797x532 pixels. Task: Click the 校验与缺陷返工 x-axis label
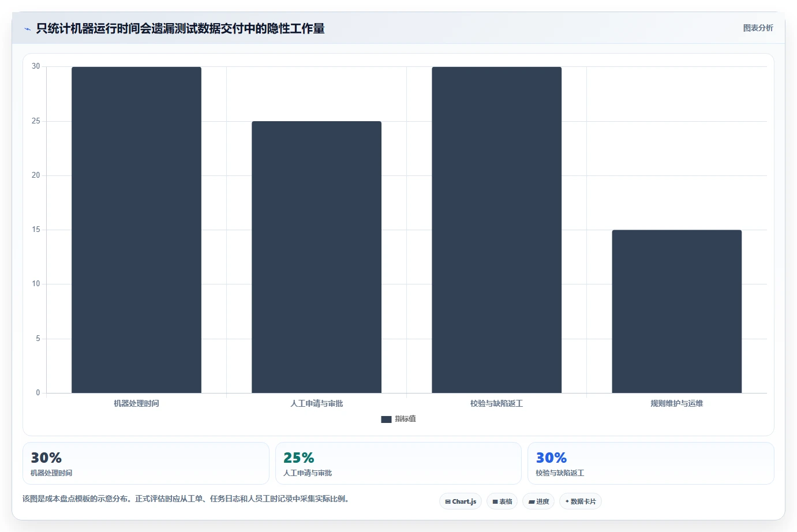pyautogui.click(x=496, y=403)
